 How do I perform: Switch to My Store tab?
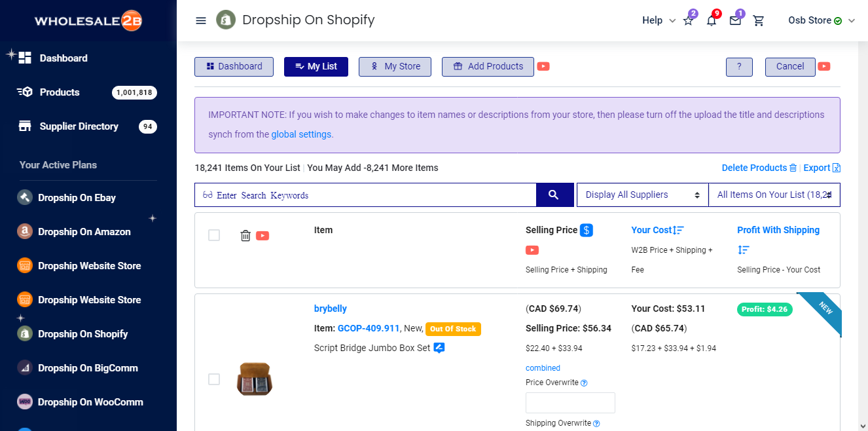coord(395,67)
